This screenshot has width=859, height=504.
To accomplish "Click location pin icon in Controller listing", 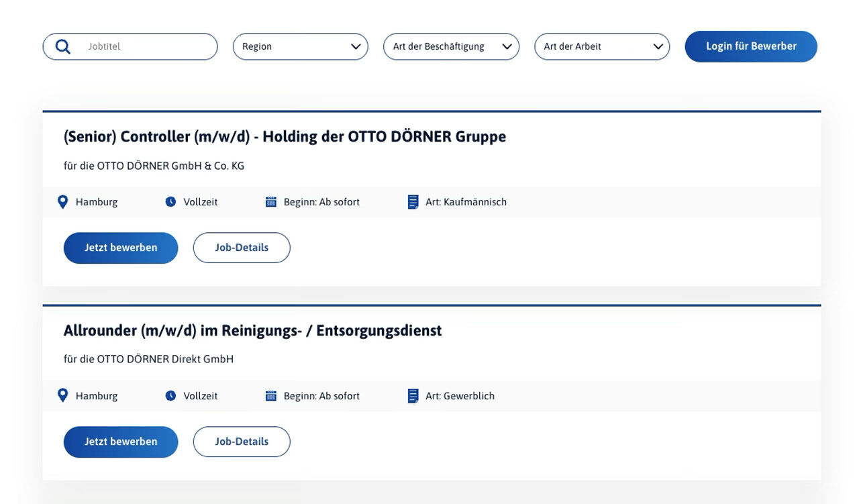I will [x=62, y=202].
